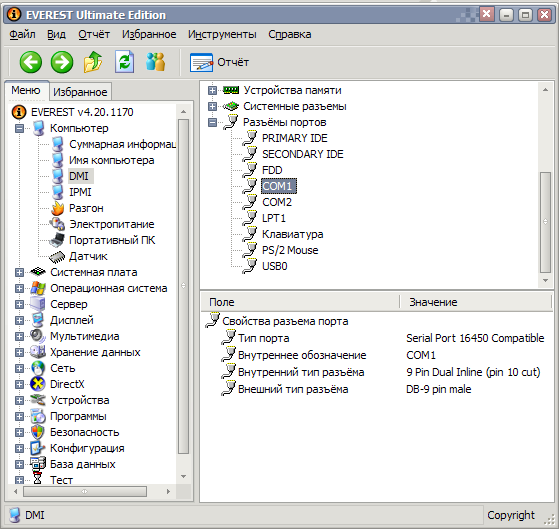Click the Refresh page toolbar icon
The height and width of the screenshot is (529, 559).
tap(124, 62)
